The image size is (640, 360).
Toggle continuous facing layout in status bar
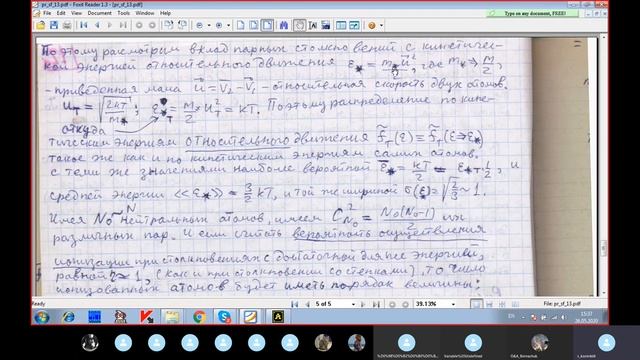pos(515,304)
